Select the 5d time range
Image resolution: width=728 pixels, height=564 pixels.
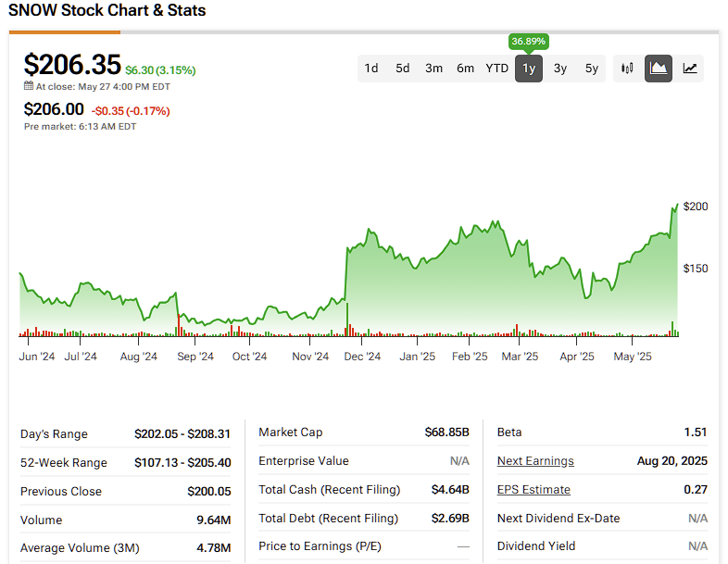(403, 69)
